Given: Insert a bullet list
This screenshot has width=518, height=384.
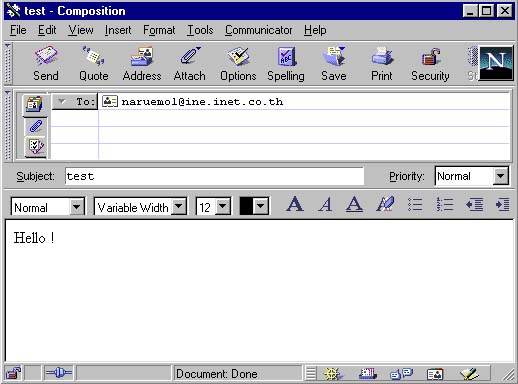Looking at the screenshot, I should tap(415, 204).
